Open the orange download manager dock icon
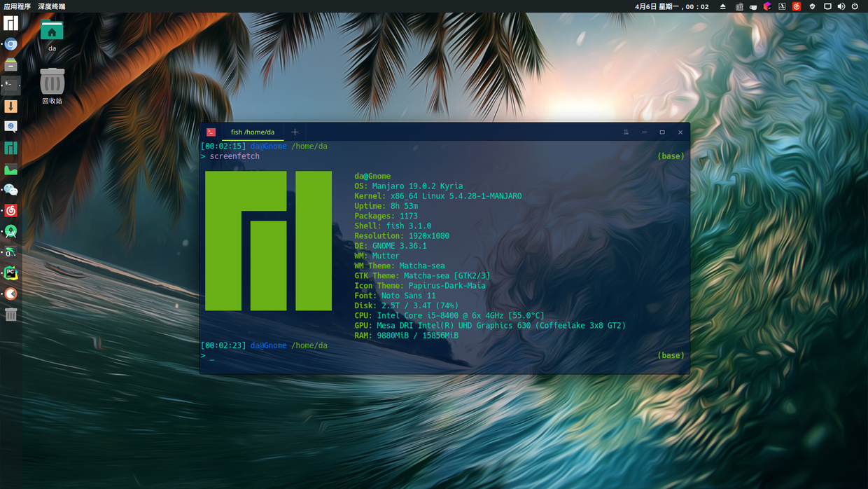 click(10, 106)
